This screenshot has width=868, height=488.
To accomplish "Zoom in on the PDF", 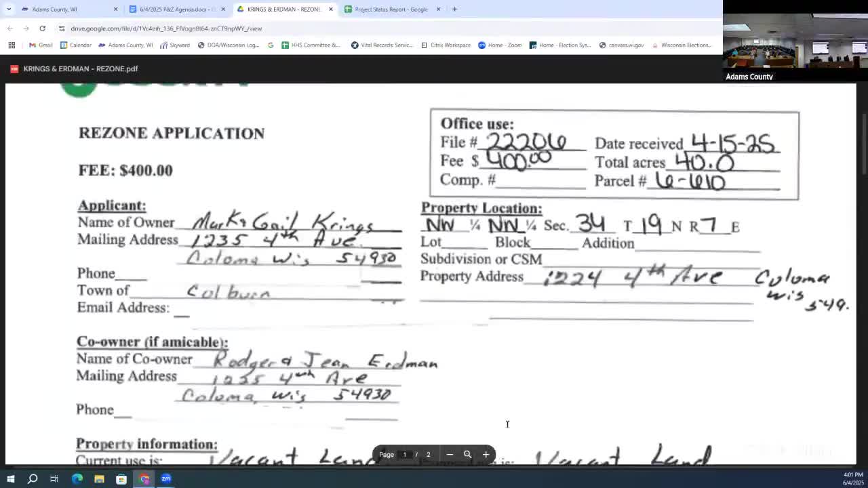I will 486,455.
